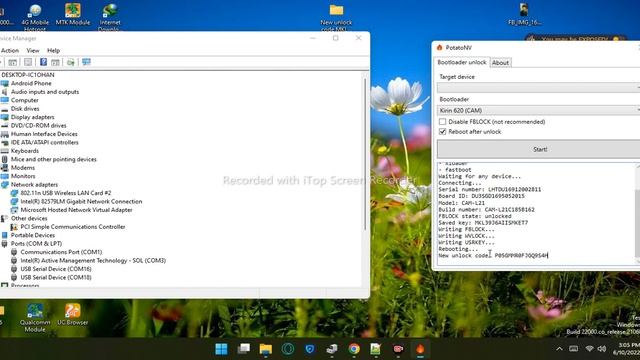The image size is (640, 360).
Task: Click the Start! button in PotatoNV
Action: [x=540, y=149]
